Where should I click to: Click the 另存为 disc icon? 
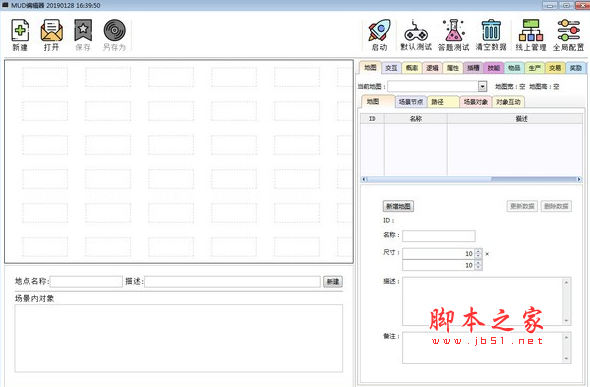tap(114, 35)
